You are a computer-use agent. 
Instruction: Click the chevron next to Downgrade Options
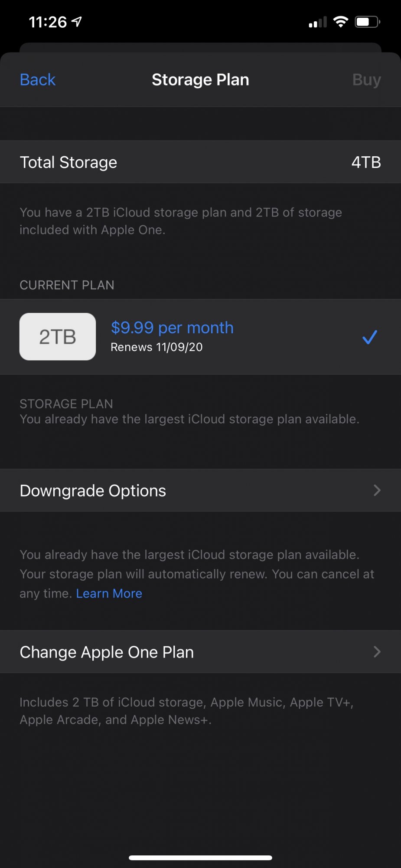click(377, 490)
